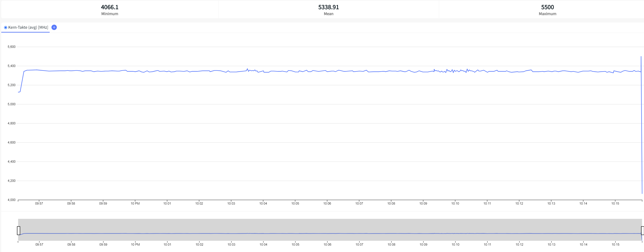Click the left range handle in navigator
Viewport: 644px width, 252px height.
19,230
